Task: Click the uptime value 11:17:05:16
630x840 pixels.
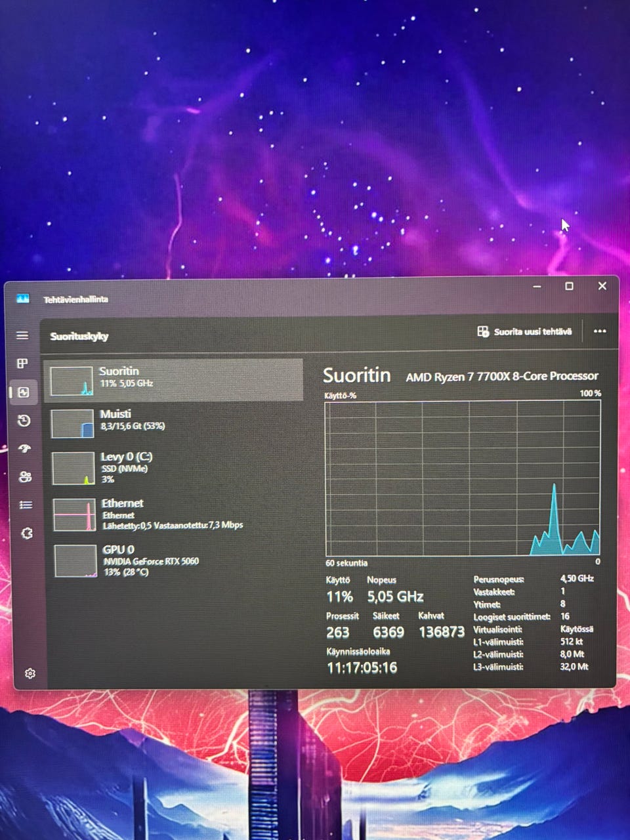Action: pyautogui.click(x=362, y=667)
